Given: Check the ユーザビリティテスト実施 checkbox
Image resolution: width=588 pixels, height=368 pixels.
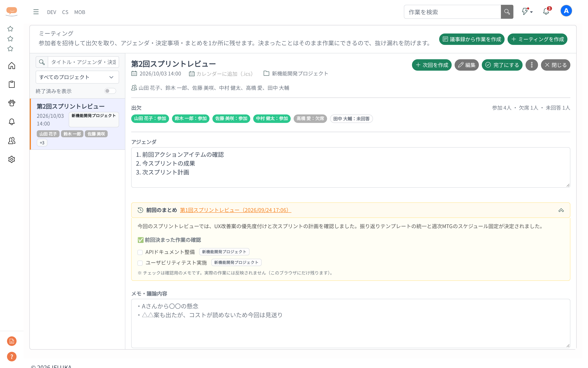Looking at the screenshot, I should pyautogui.click(x=140, y=263).
